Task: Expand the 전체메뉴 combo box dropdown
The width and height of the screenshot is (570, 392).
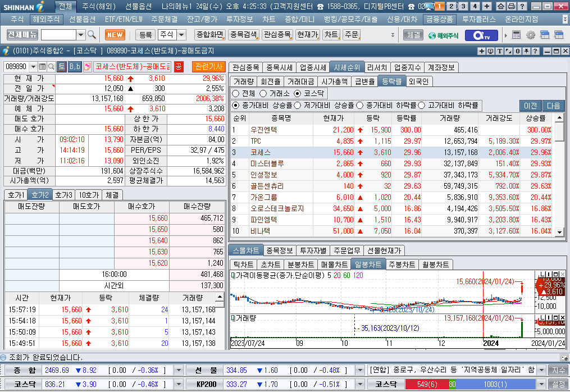Action: click(81, 35)
